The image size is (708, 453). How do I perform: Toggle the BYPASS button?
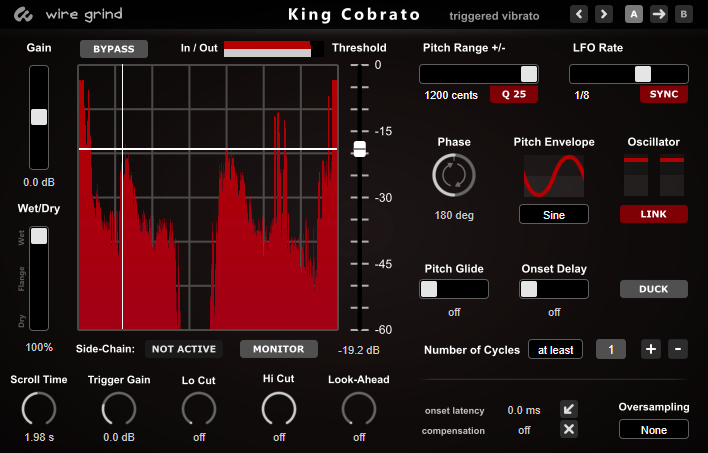(114, 49)
